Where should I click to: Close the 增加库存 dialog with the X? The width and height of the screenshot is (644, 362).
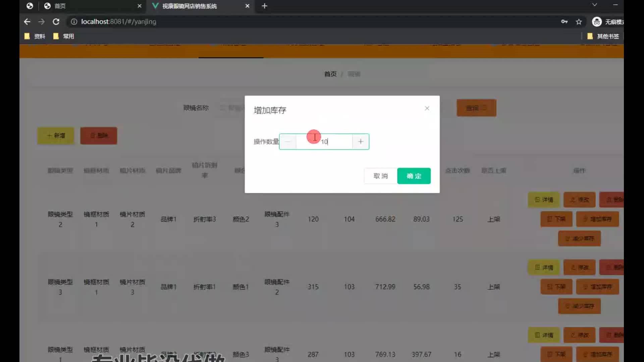[x=427, y=108]
